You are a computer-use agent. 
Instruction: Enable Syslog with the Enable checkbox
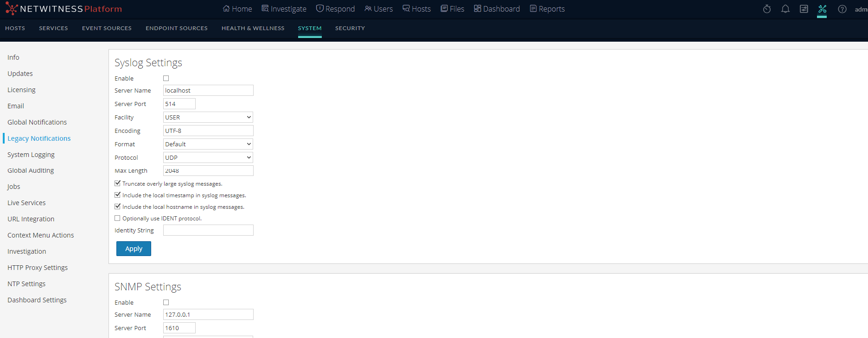pyautogui.click(x=166, y=78)
